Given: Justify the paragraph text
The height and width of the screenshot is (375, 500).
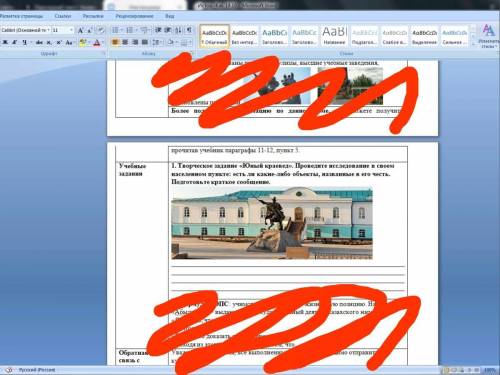Looking at the screenshot, I should click(145, 42).
